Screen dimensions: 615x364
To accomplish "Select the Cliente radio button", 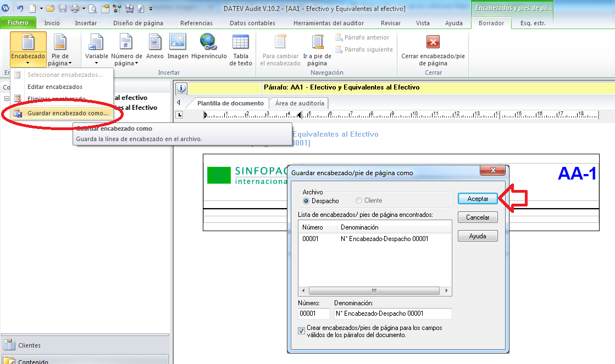I will [x=358, y=200].
